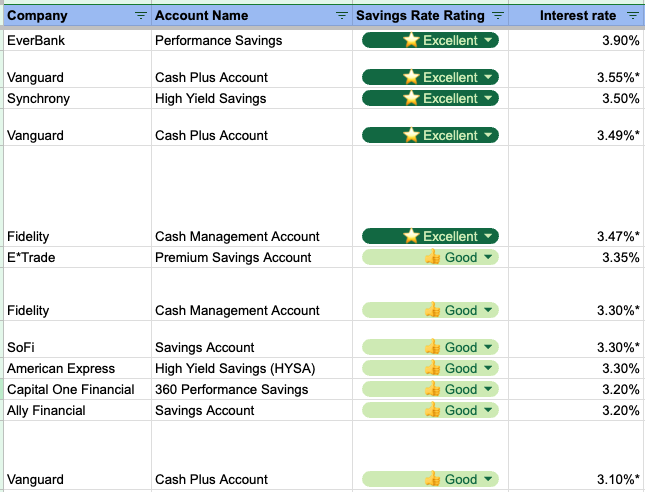Open the rating dropdown in the 3.49%* Vanguard row
The height and width of the screenshot is (492, 645).
click(x=488, y=135)
